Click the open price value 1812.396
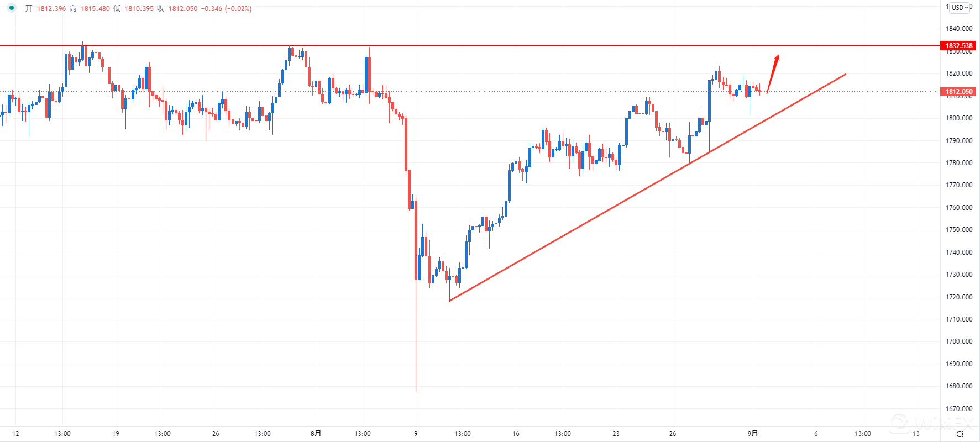This screenshot has width=980, height=442. click(51, 9)
